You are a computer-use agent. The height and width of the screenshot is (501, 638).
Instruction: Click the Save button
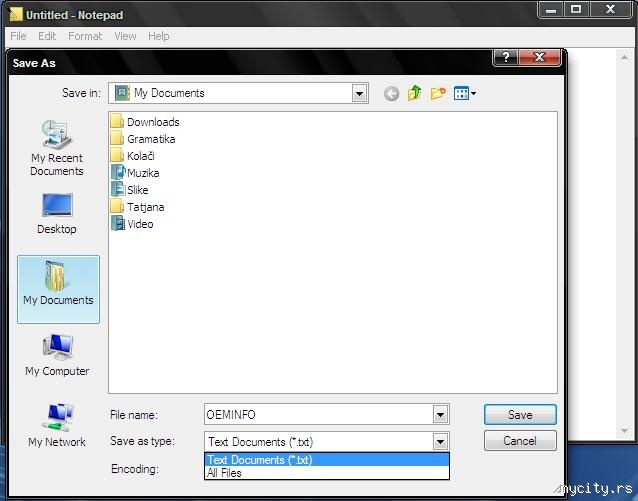[520, 415]
